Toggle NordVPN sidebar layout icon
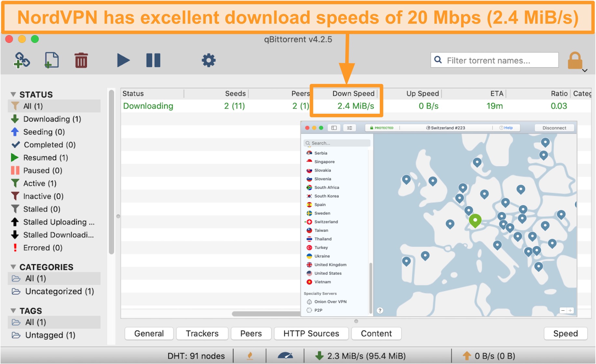The width and height of the screenshot is (596, 364). tap(334, 128)
